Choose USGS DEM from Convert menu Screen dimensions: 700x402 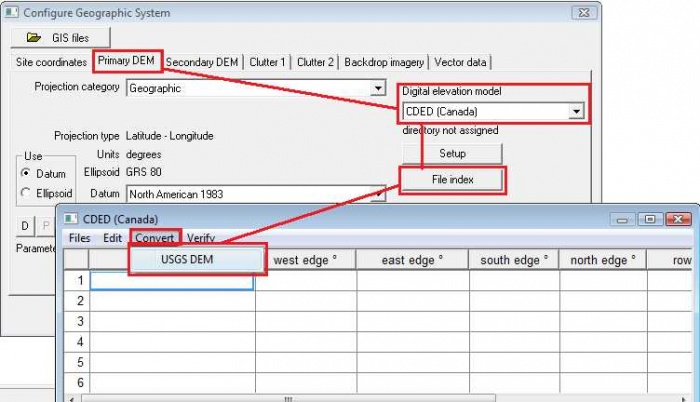click(196, 260)
